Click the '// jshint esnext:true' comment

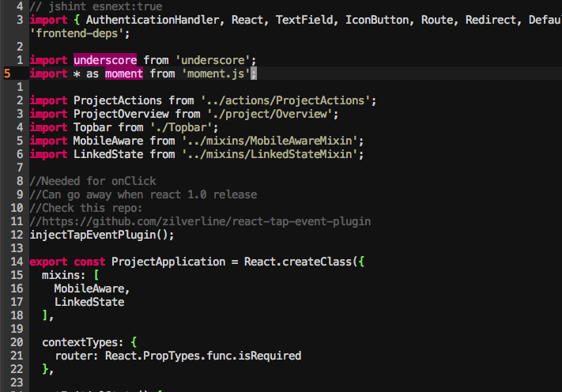(96, 6)
